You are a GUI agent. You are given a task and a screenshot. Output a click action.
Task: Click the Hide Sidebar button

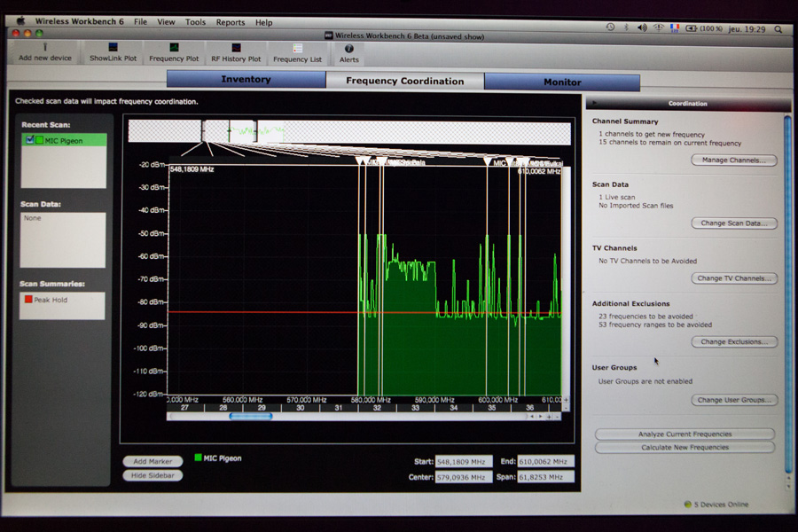coord(153,475)
